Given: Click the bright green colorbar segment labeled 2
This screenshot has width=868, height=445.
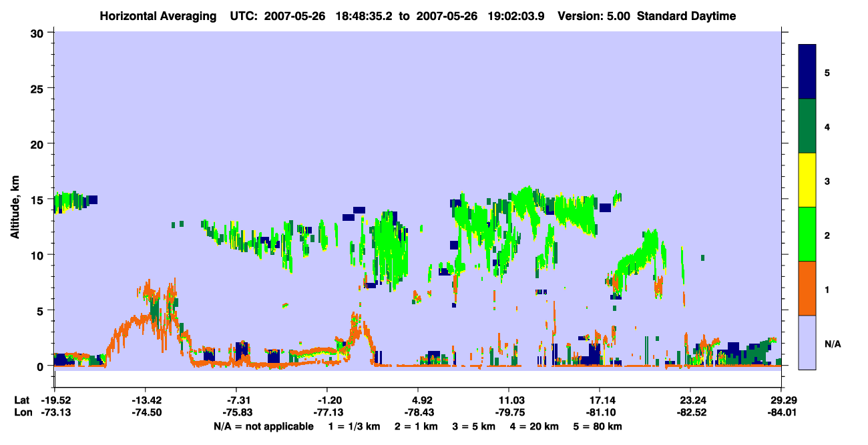Looking at the screenshot, I should (x=807, y=234).
